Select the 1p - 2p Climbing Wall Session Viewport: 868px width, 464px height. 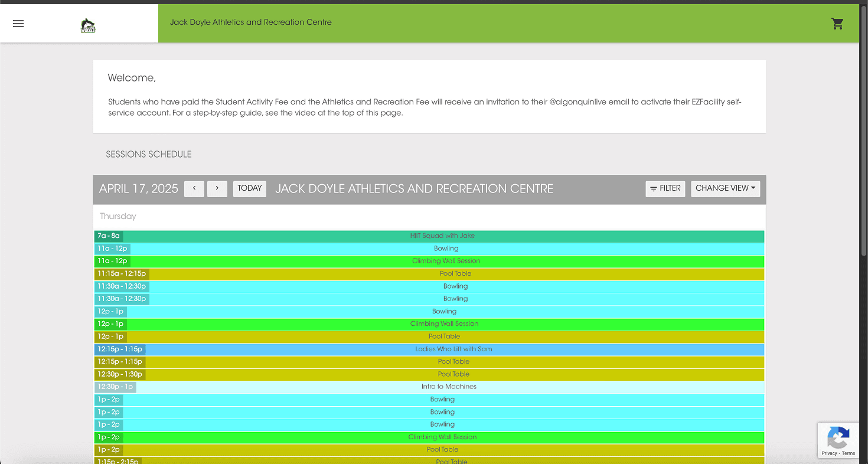pos(429,437)
